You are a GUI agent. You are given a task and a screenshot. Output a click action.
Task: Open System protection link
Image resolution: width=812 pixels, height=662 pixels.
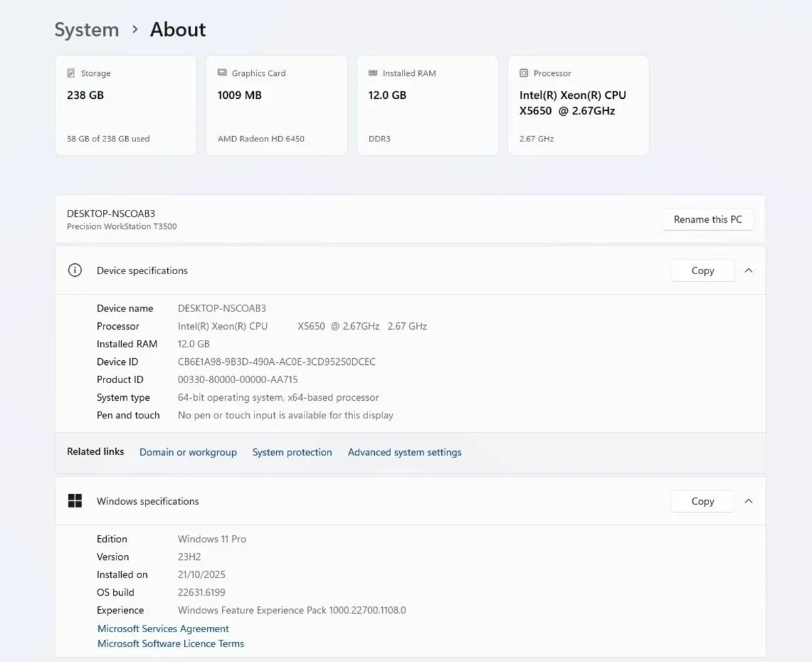292,452
